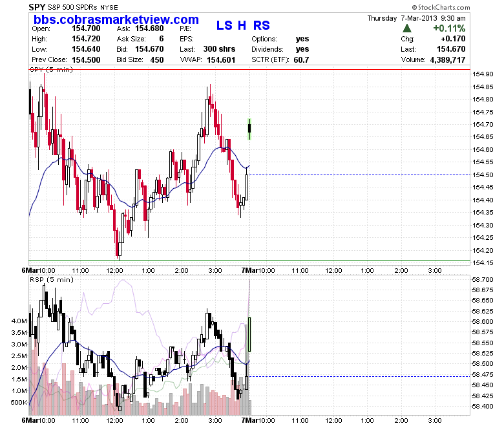This screenshot has width=504, height=426.
Task: Select the Bid Size value 450
Action: (x=157, y=60)
